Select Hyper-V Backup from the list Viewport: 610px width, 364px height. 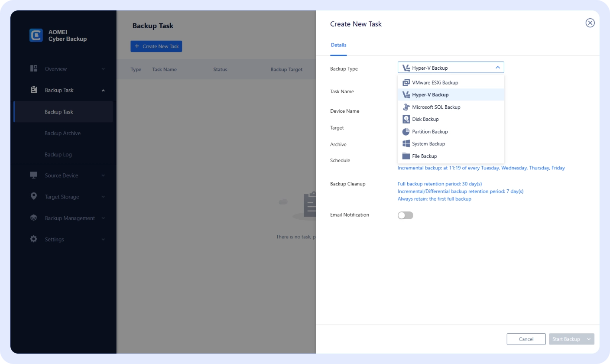pyautogui.click(x=451, y=94)
